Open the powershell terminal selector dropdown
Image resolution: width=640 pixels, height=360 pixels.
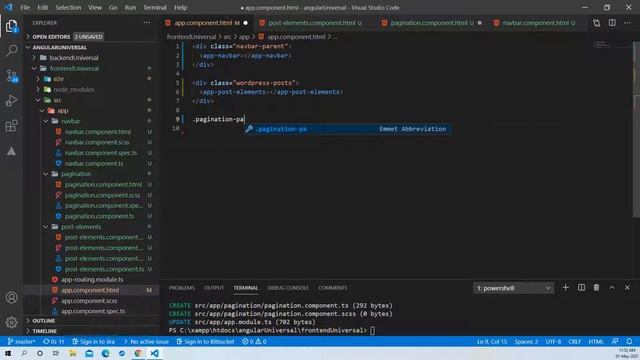513,288
